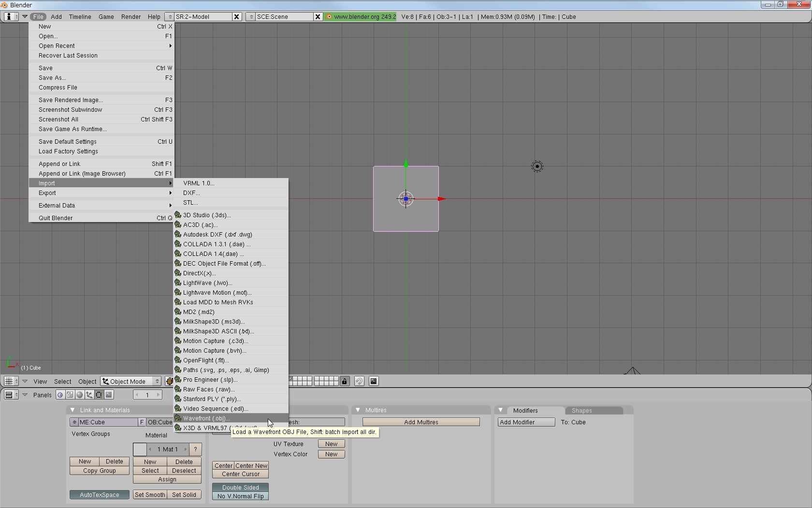
Task: Toggle the AutoTexSpace option
Action: (99, 494)
